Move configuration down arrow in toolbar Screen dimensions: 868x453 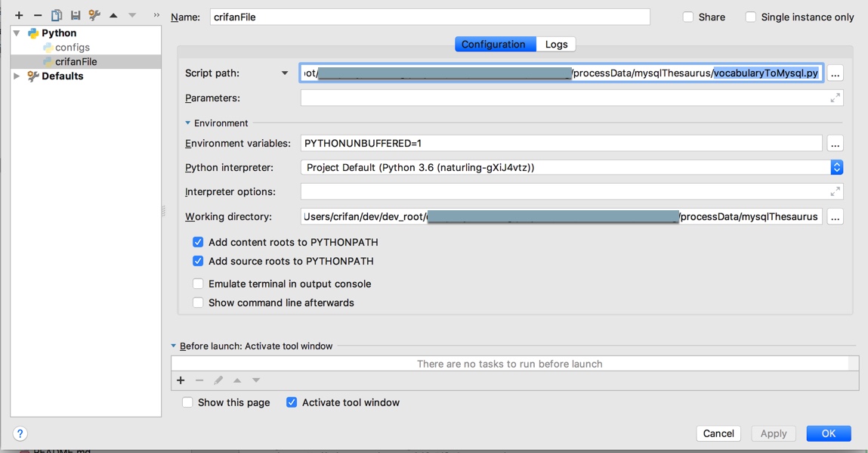point(132,16)
